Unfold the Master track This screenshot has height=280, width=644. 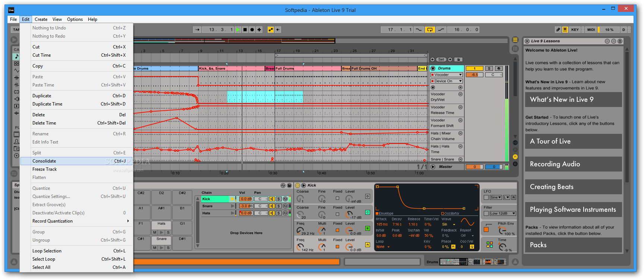[x=433, y=167]
